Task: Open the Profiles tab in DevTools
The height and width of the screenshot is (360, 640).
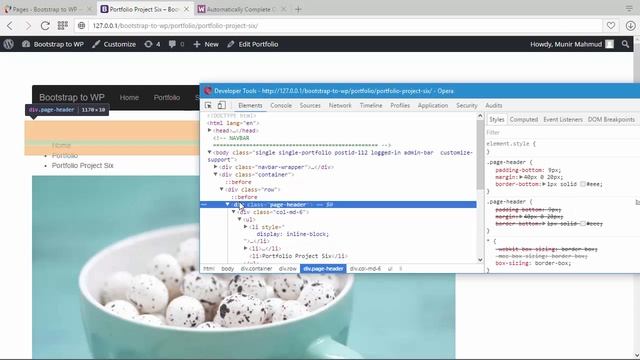Action: [x=400, y=105]
